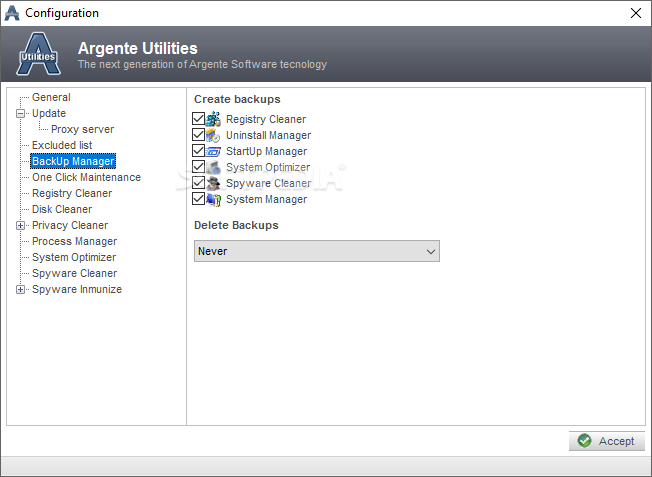The image size is (652, 477).
Task: Click the title bar application icon
Action: pos(12,13)
